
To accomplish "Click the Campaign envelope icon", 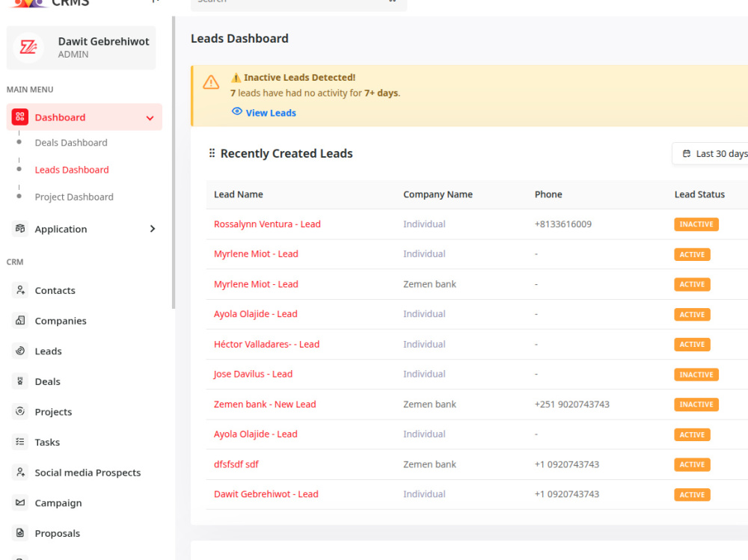I will pos(20,502).
